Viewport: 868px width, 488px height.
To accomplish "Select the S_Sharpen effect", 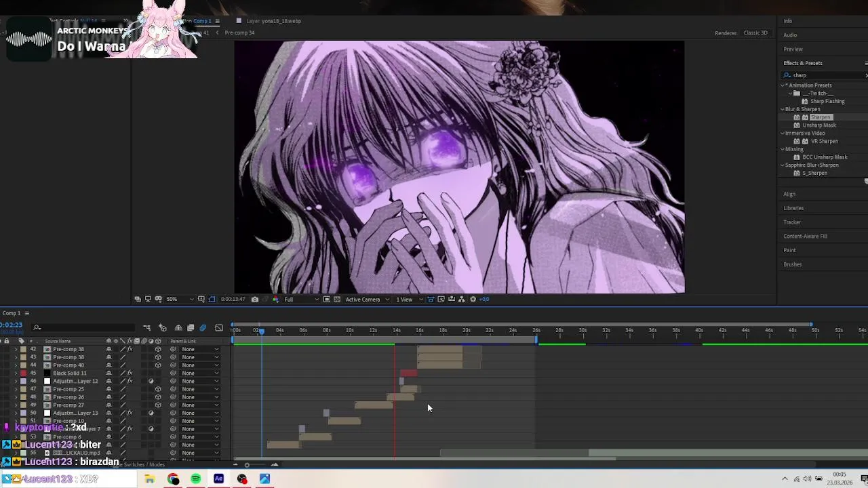I will point(814,174).
